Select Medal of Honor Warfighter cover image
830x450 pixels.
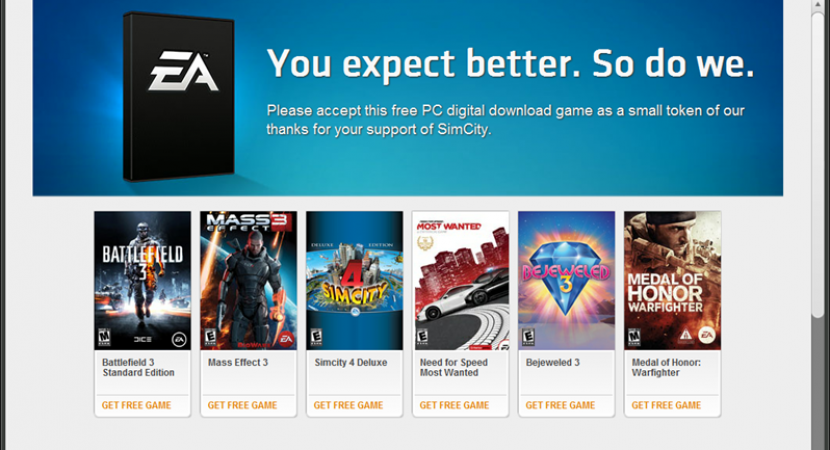(672, 281)
